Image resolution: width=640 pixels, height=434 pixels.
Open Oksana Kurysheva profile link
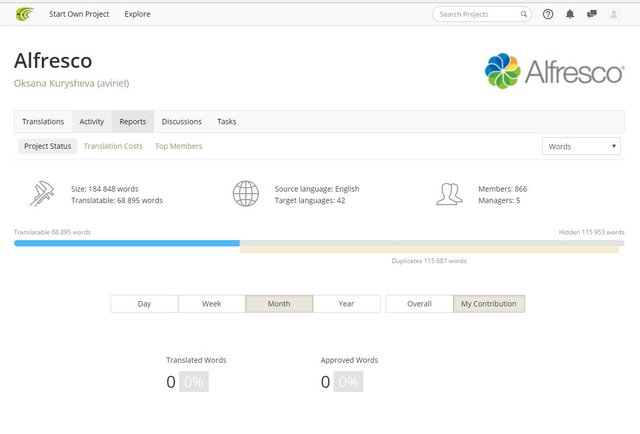pyautogui.click(x=54, y=83)
